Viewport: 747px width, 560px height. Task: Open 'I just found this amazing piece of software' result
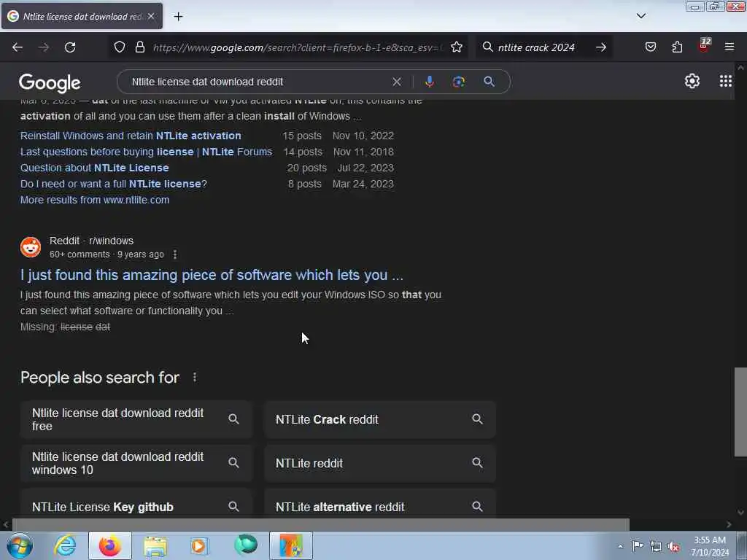212,275
